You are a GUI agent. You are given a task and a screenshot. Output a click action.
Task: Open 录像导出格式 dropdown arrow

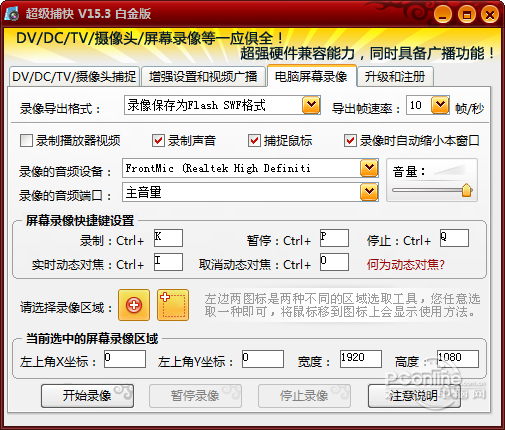(311, 105)
